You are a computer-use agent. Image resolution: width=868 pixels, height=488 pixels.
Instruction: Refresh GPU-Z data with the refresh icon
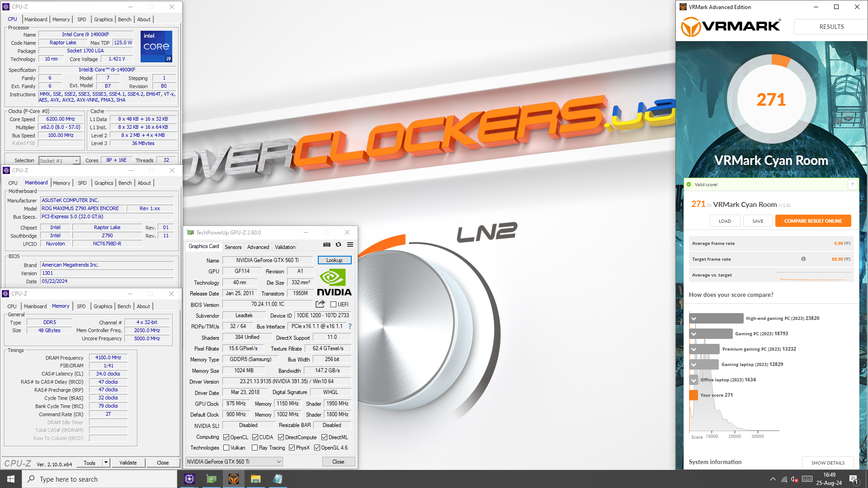(x=338, y=244)
